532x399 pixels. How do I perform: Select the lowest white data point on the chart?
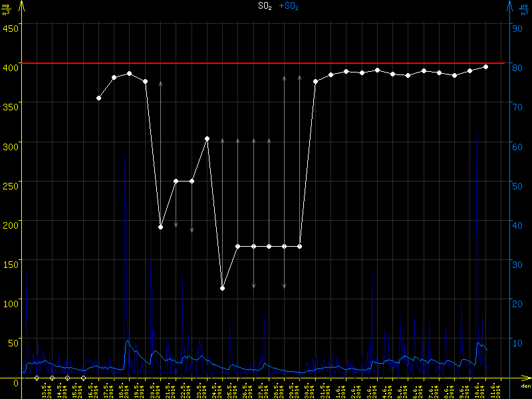[x=222, y=288]
